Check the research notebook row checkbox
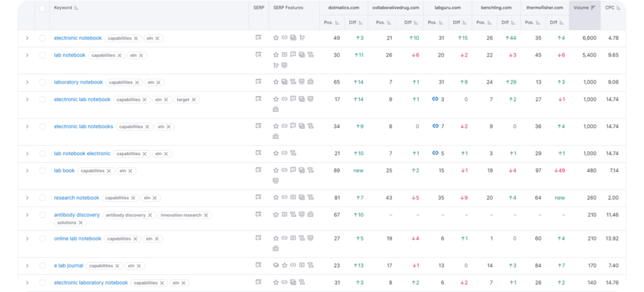Viewport: 644px width, 292px height. (x=42, y=198)
